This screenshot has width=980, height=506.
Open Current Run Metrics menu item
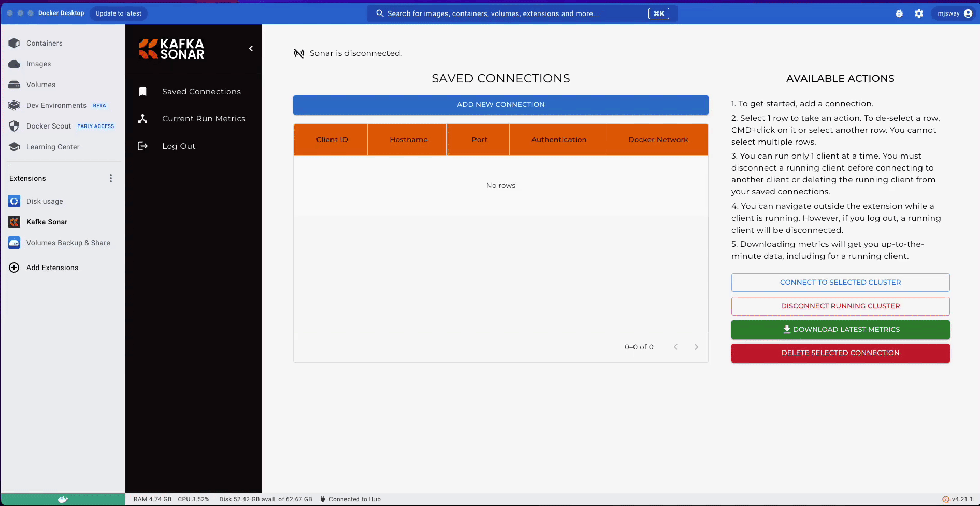[193, 119]
